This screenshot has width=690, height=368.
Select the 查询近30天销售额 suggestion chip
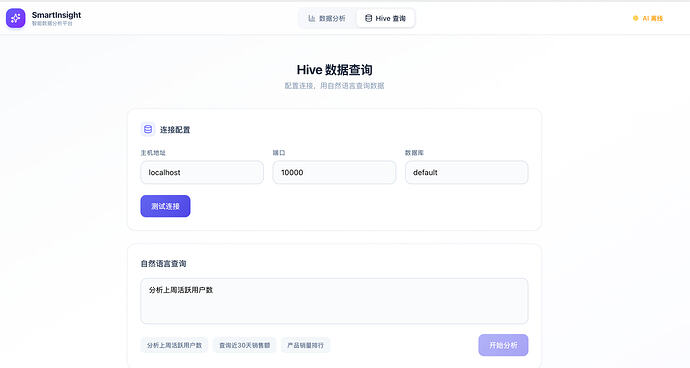point(245,345)
